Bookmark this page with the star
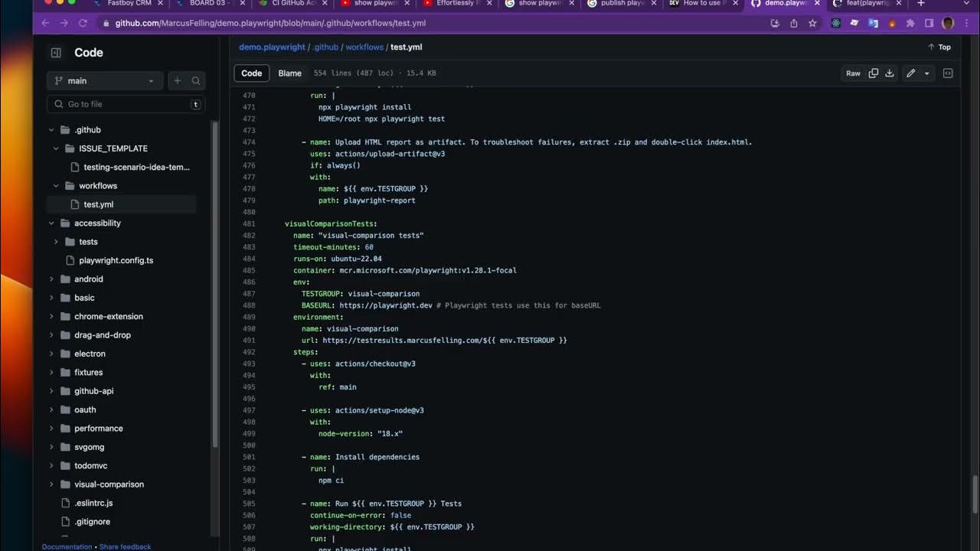Screen dimensions: 980x551 click(x=812, y=23)
